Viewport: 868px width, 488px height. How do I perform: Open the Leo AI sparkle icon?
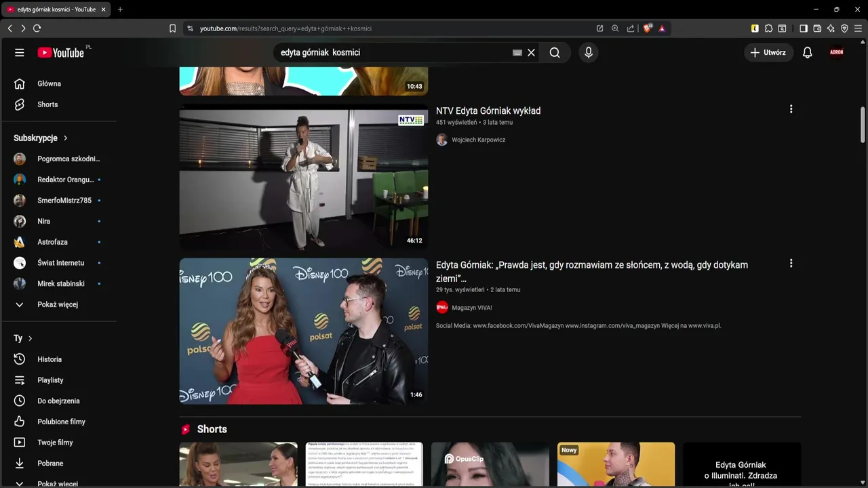click(x=831, y=28)
